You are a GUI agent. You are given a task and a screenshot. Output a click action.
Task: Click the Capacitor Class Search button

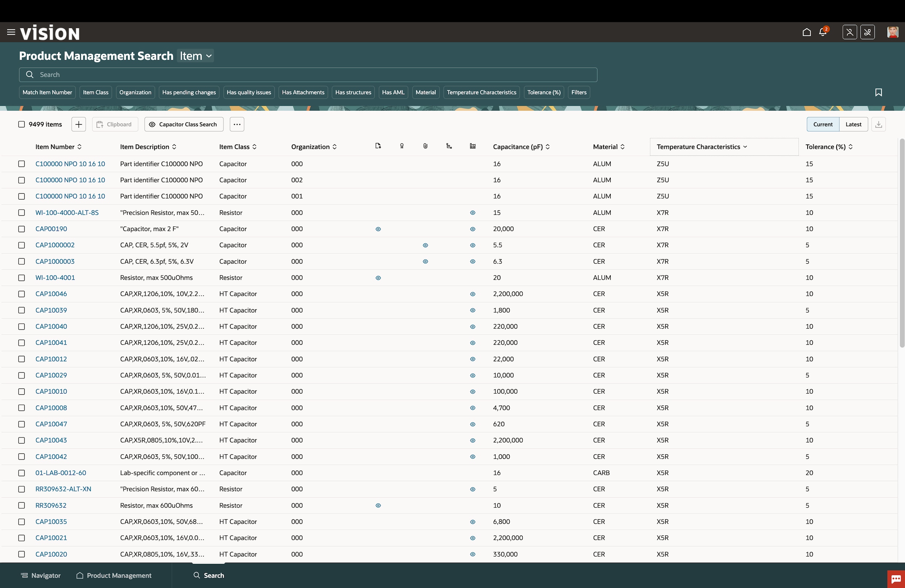coord(184,124)
